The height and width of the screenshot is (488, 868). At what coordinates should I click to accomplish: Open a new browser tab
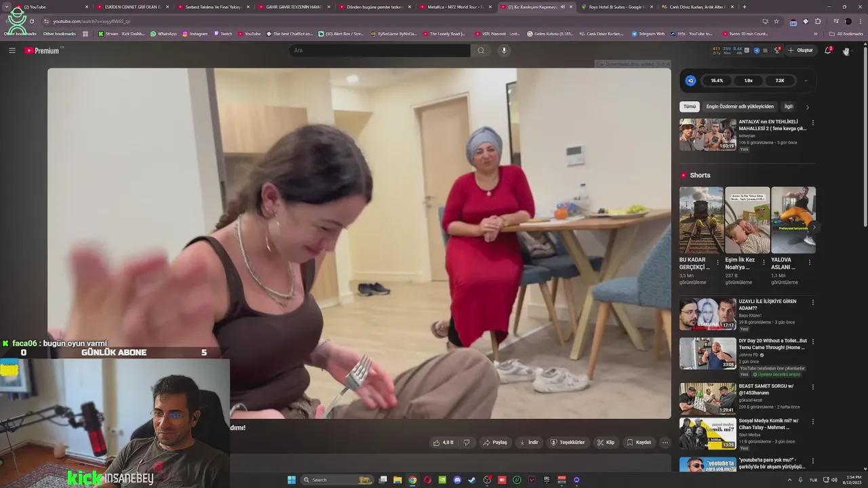click(744, 7)
